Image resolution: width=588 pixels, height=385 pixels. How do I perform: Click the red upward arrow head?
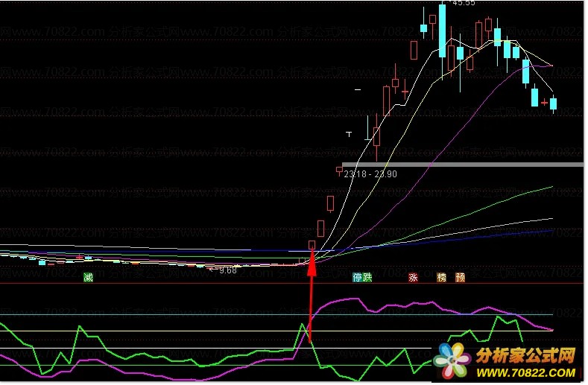(312, 264)
